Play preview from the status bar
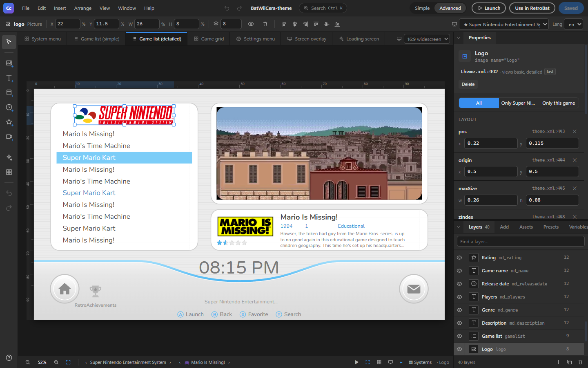The width and height of the screenshot is (588, 368). 356,362
